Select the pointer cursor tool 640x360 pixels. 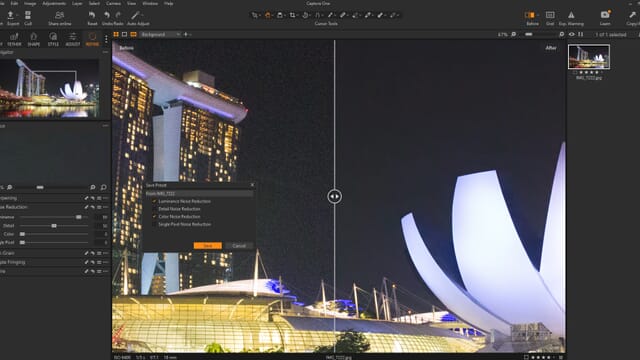tap(255, 15)
